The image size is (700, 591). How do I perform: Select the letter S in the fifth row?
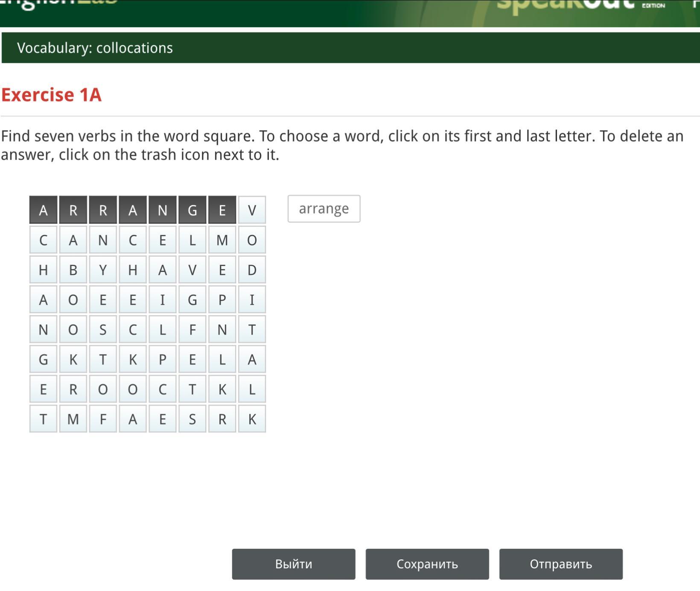[102, 329]
